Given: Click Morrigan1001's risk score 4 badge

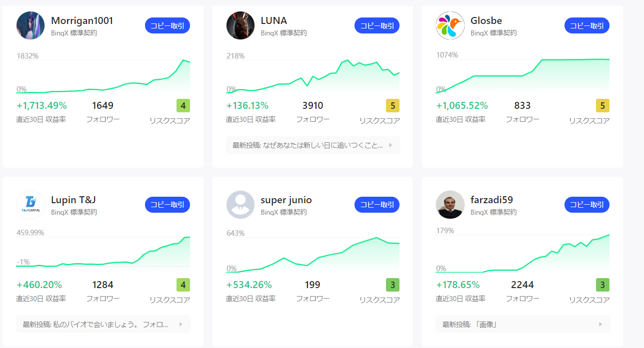Looking at the screenshot, I should click(x=183, y=106).
